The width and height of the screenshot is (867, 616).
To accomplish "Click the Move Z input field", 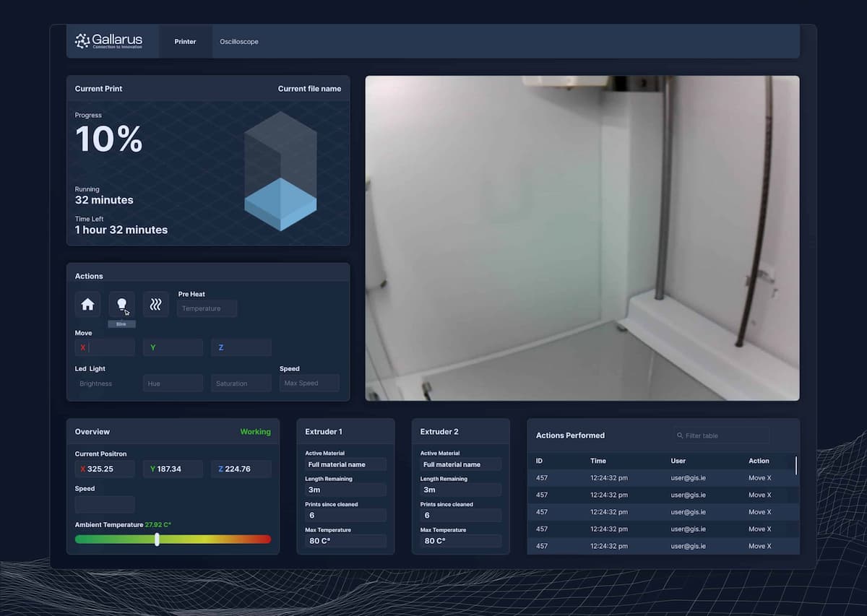I will [241, 347].
